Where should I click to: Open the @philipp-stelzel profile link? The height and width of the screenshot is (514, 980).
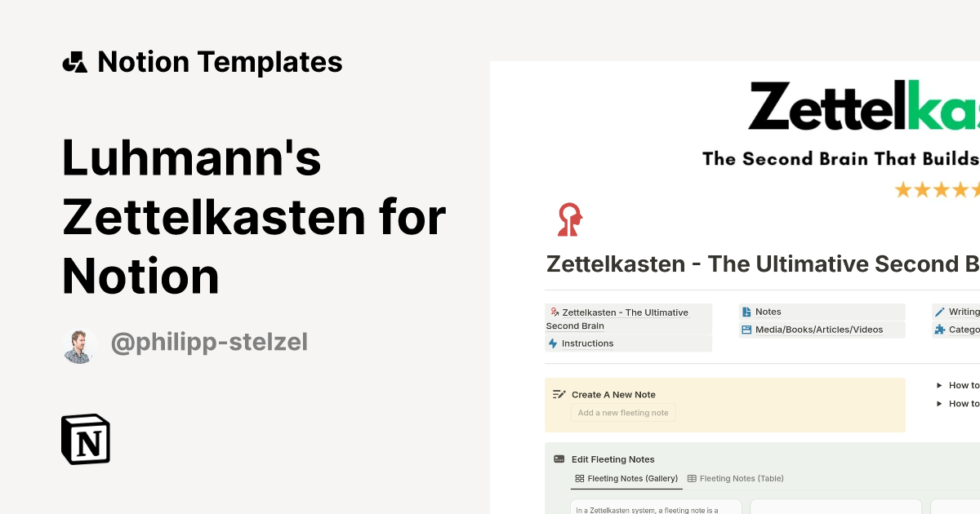(209, 342)
